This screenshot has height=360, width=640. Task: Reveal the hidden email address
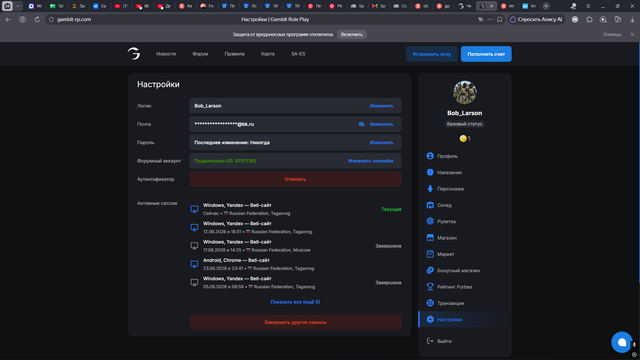click(361, 124)
